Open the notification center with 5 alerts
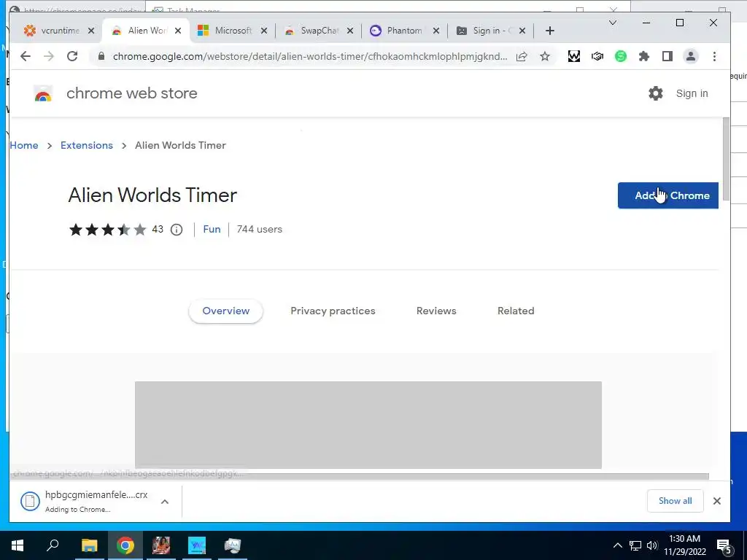The width and height of the screenshot is (747, 560). coord(724,547)
